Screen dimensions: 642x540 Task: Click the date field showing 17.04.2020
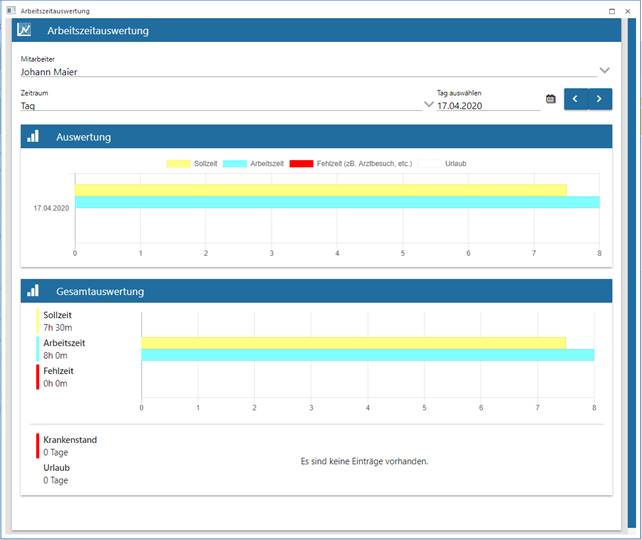point(486,104)
